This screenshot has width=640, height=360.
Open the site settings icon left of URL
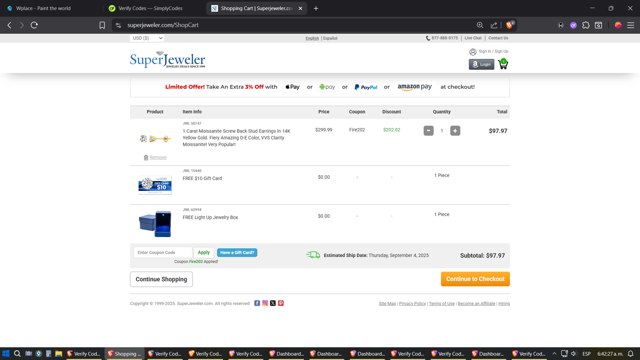click(118, 25)
